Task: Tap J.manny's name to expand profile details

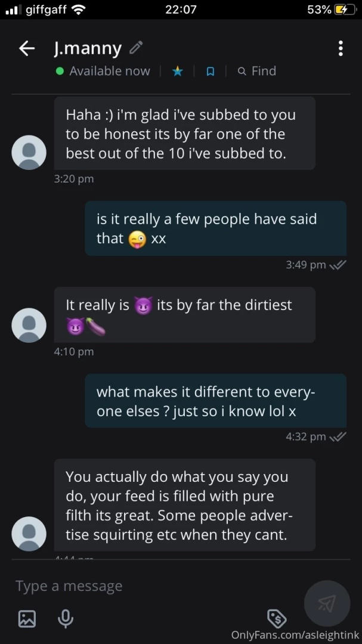Action: point(87,48)
